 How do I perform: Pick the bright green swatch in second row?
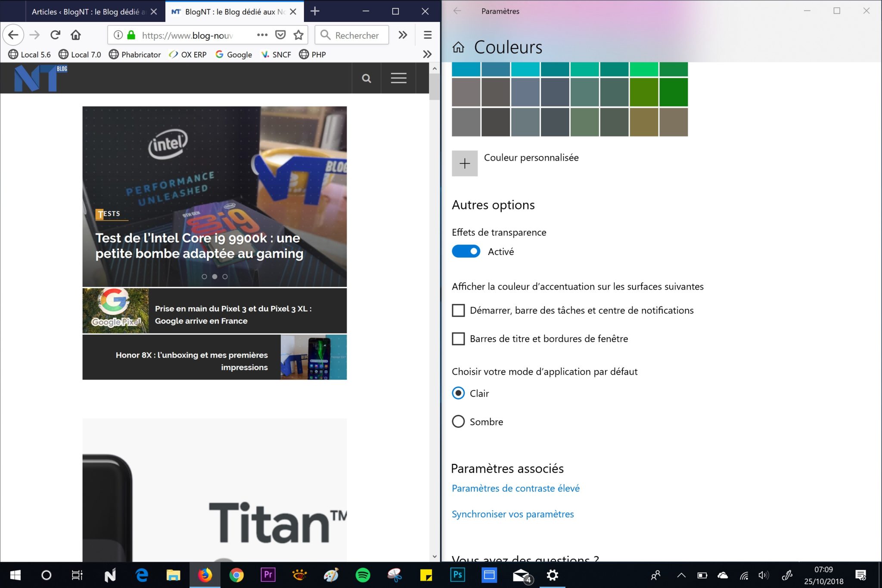point(674,92)
